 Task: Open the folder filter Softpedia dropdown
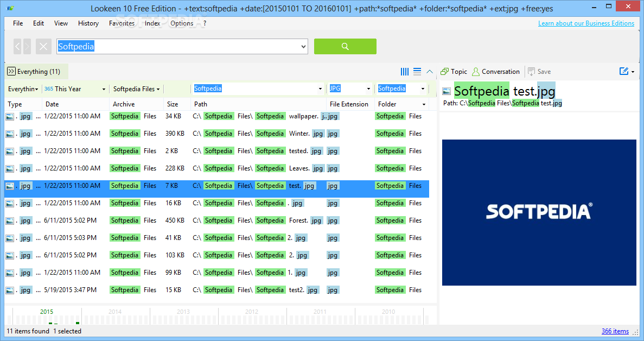point(423,89)
